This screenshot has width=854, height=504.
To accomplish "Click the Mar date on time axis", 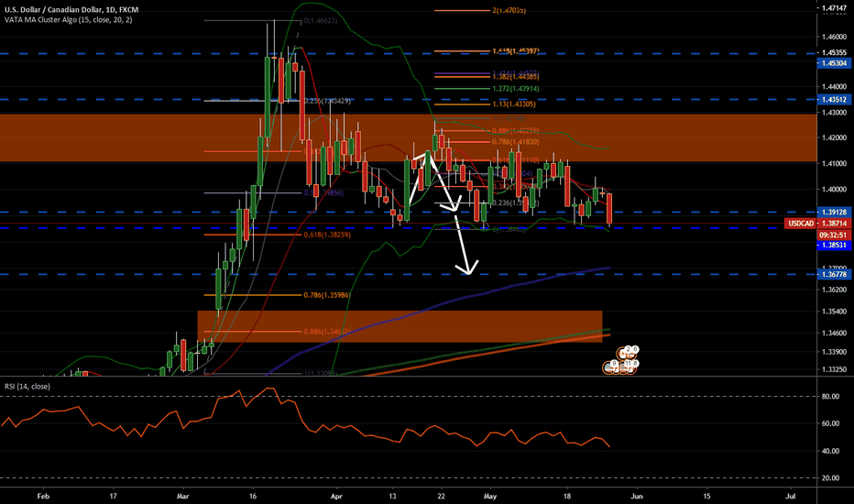I will point(183,497).
